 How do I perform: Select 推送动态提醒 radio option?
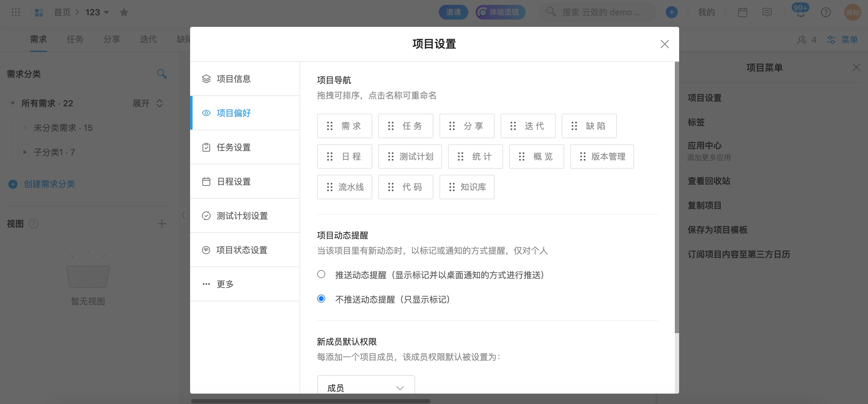click(x=321, y=274)
